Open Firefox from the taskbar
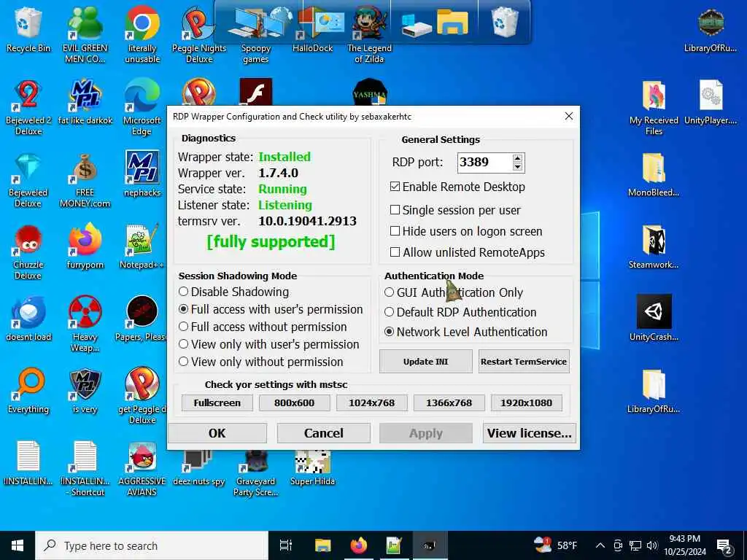This screenshot has height=560, width=747. pyautogui.click(x=359, y=545)
